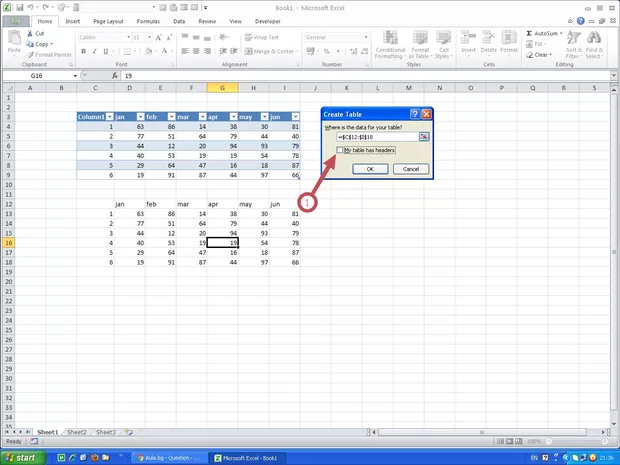Open the Sheet2 worksheet tab
This screenshot has height=465, width=620.
[75, 432]
